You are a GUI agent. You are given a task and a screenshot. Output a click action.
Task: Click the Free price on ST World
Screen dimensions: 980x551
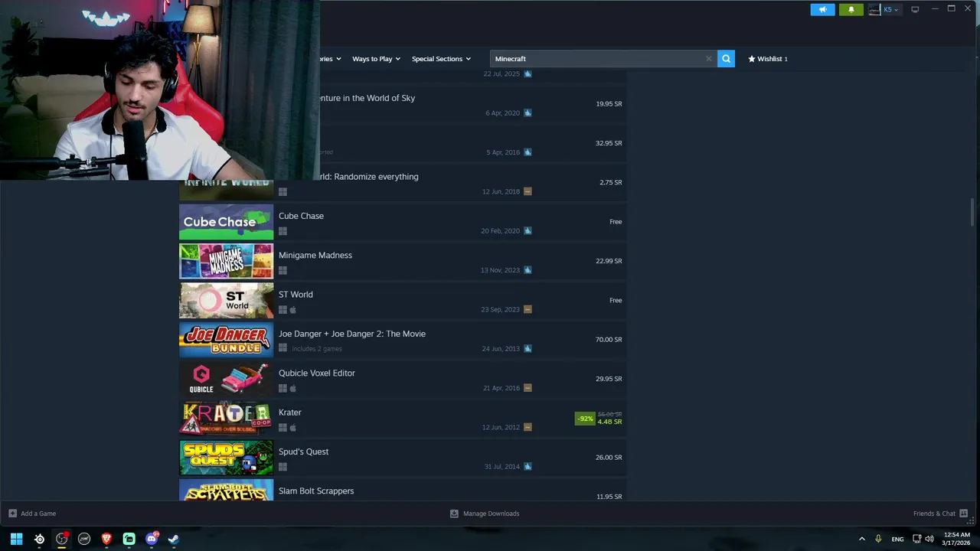pyautogui.click(x=616, y=301)
